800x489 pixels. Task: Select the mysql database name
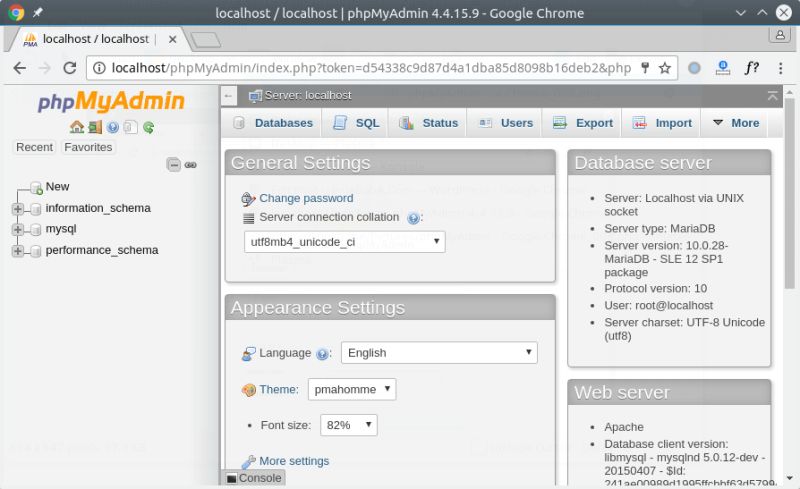61,229
